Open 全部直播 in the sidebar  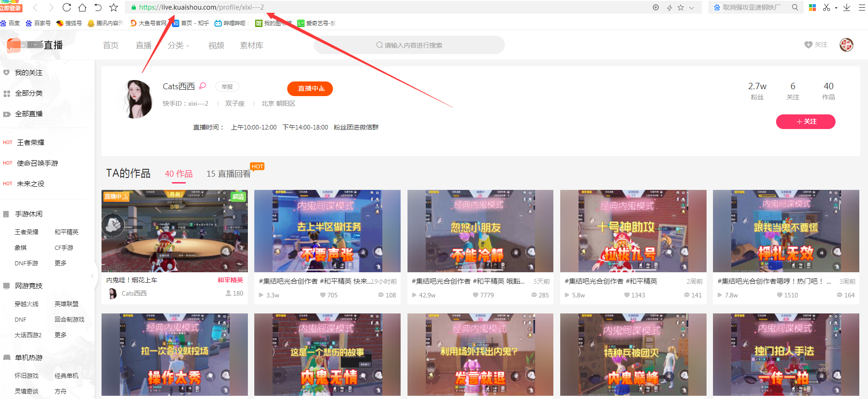pyautogui.click(x=28, y=113)
